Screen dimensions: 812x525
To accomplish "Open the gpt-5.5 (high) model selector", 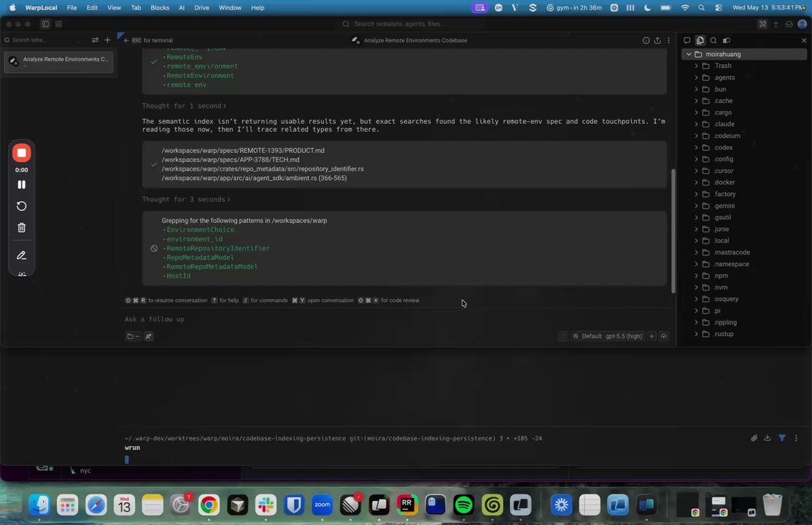I will [624, 336].
